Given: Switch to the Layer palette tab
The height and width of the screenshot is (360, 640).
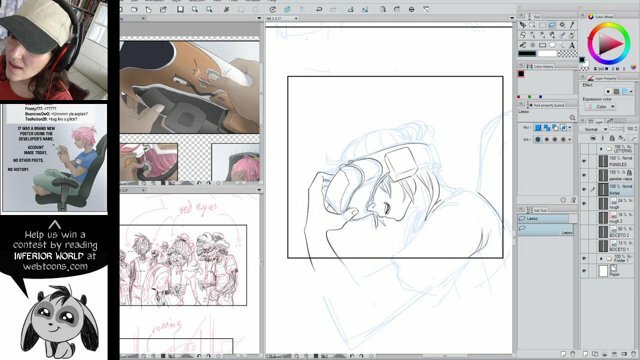Looking at the screenshot, I should [596, 122].
